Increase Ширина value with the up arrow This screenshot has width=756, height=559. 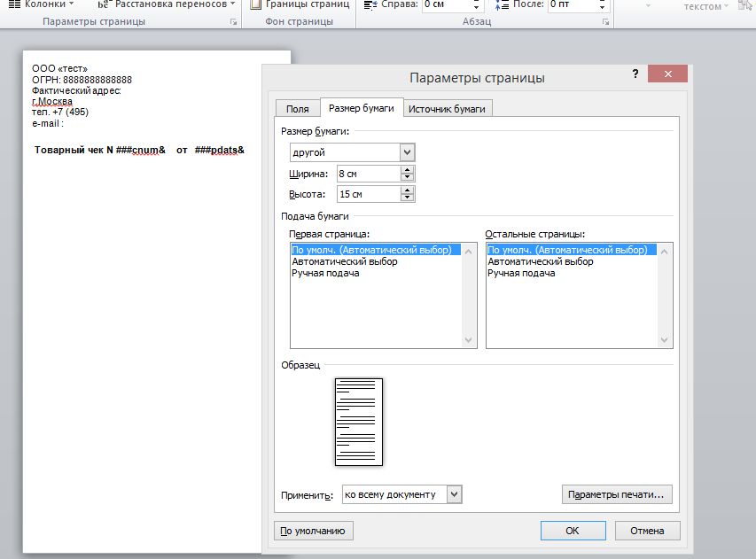coord(407,170)
